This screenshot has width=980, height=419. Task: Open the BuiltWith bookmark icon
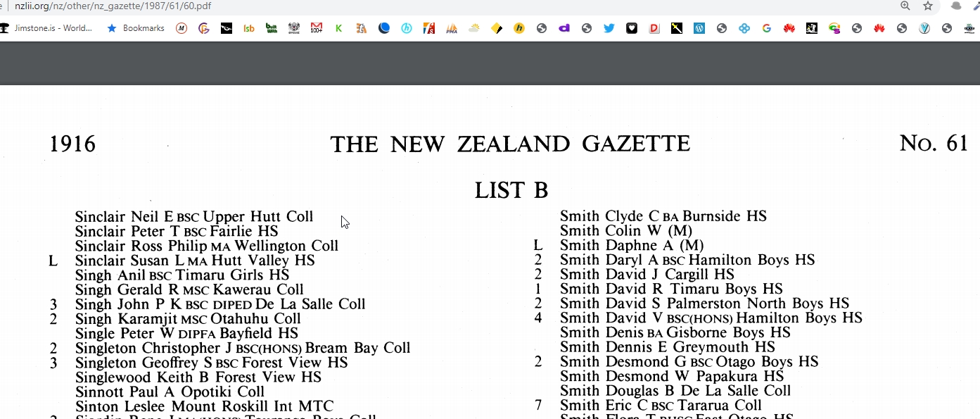tap(272, 28)
